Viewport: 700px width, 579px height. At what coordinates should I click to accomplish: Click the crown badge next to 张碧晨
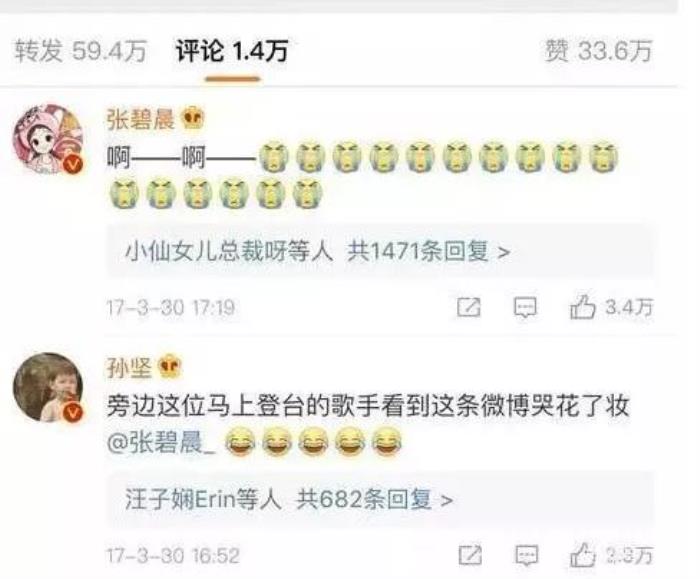192,119
